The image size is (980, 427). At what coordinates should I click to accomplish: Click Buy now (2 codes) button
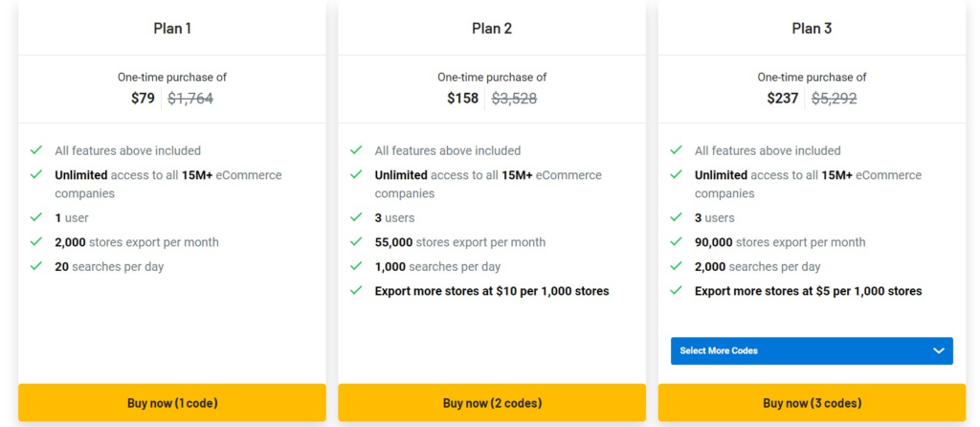coord(492,403)
